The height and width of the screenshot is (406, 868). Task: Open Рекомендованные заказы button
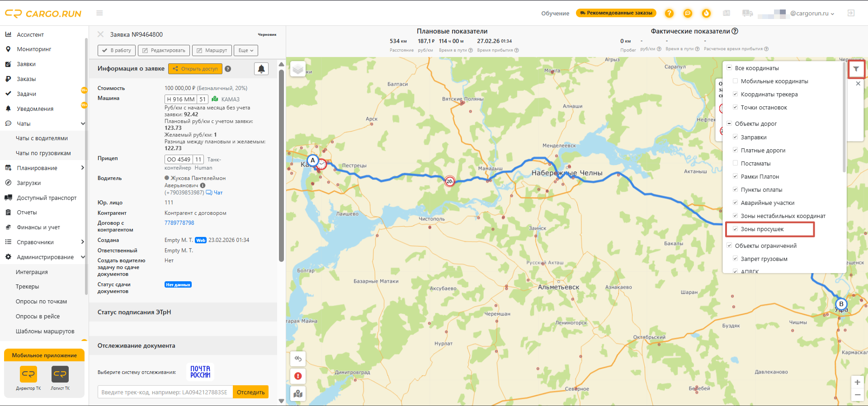coord(617,13)
